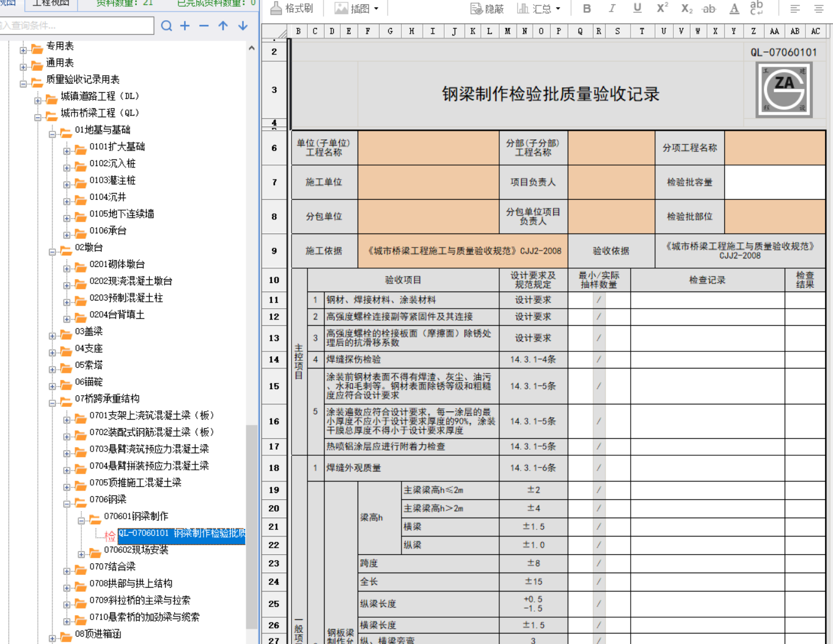Click the tree panel vertical scrollbar
The image size is (833, 644).
252,525
